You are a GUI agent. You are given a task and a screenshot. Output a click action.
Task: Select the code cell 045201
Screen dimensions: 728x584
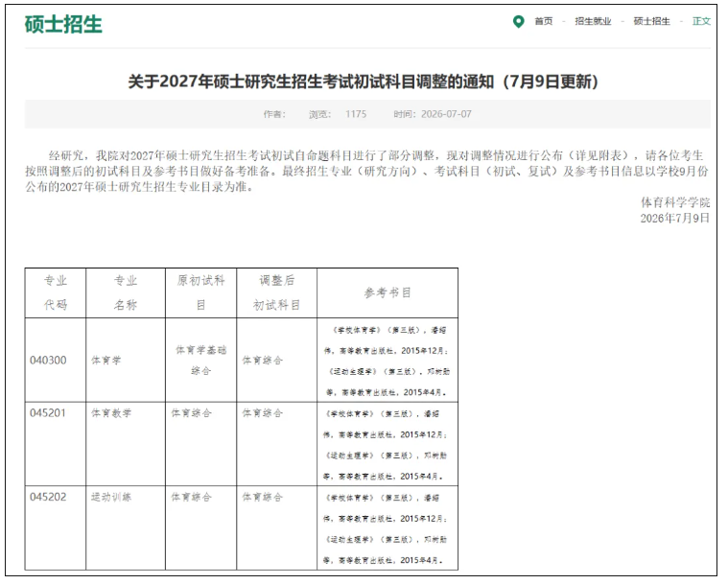coord(56,444)
